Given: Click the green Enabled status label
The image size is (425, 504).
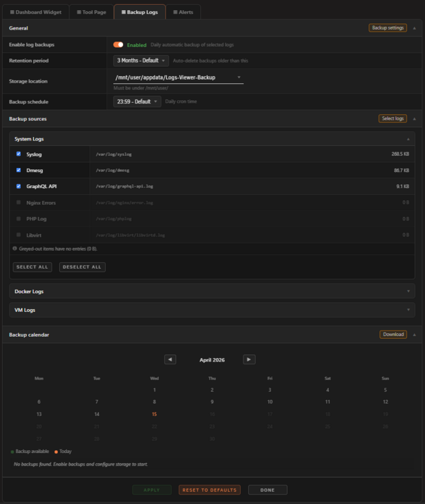Looking at the screenshot, I should (x=137, y=45).
